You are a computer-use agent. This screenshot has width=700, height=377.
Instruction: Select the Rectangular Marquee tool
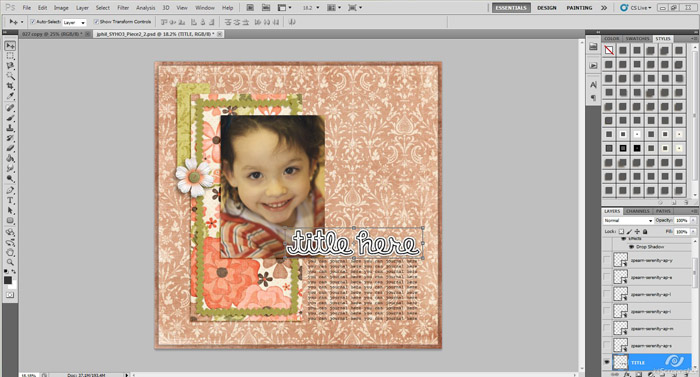10,56
